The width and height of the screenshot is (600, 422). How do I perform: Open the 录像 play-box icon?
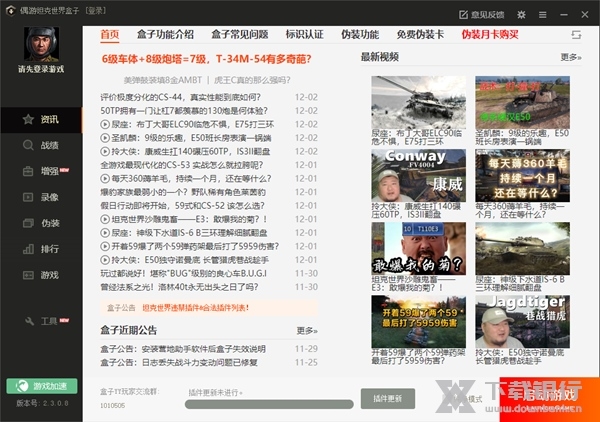28,197
